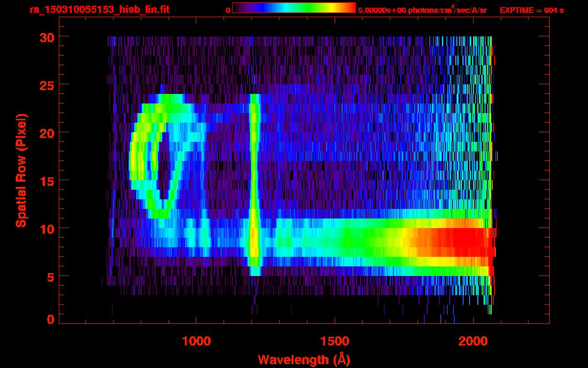Click the y-axis tick label 5

[x=50, y=276]
